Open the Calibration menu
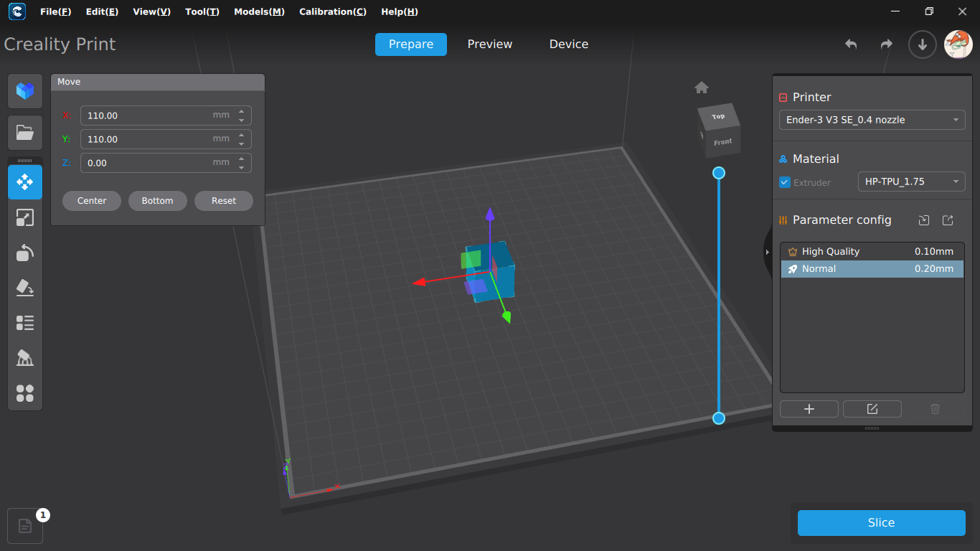Image resolution: width=980 pixels, height=551 pixels. pos(333,11)
